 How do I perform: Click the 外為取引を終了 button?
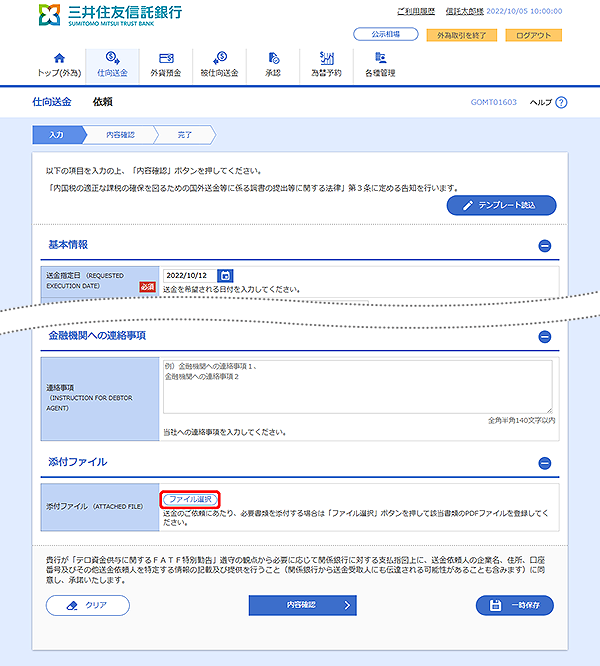pos(462,35)
